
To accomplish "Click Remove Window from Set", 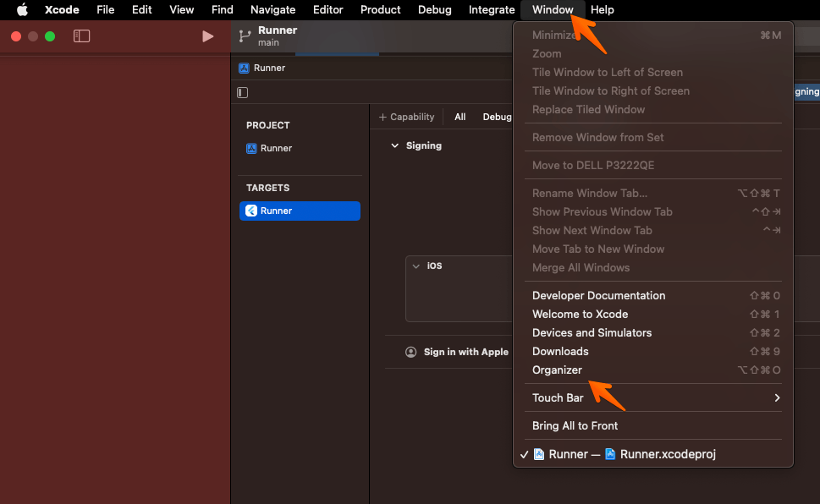I will [x=653, y=138].
